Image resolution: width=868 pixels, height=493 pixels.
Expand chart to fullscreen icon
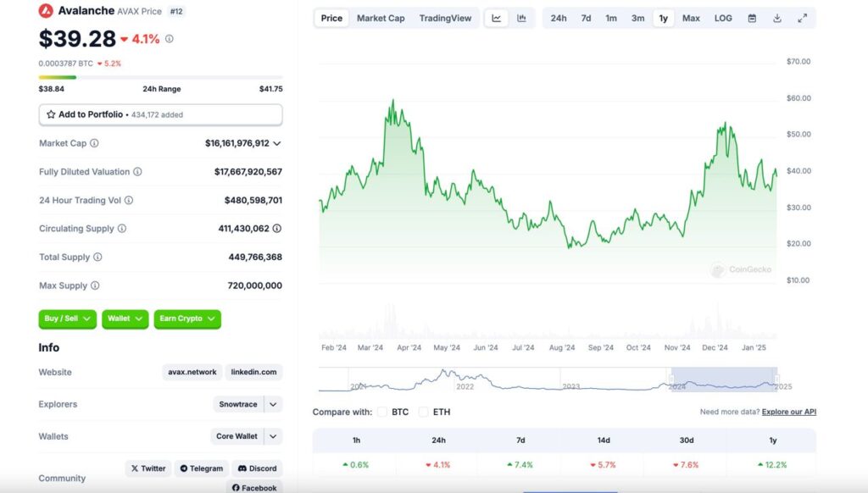click(x=802, y=19)
